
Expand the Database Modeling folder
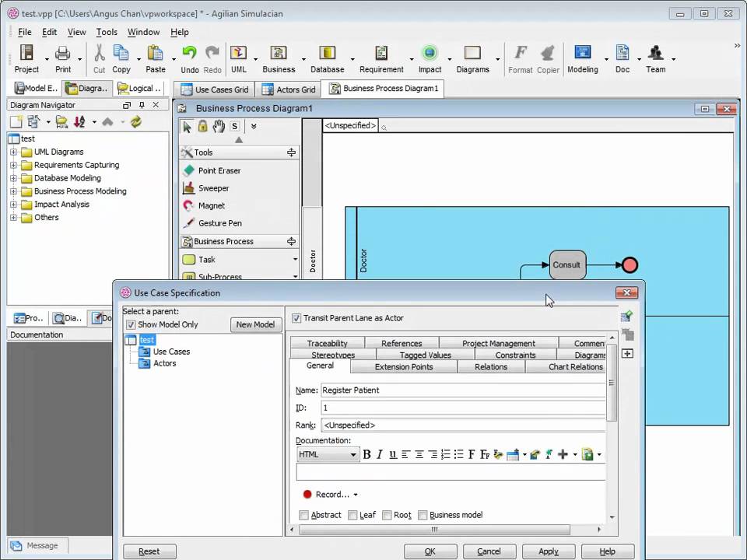[13, 178]
